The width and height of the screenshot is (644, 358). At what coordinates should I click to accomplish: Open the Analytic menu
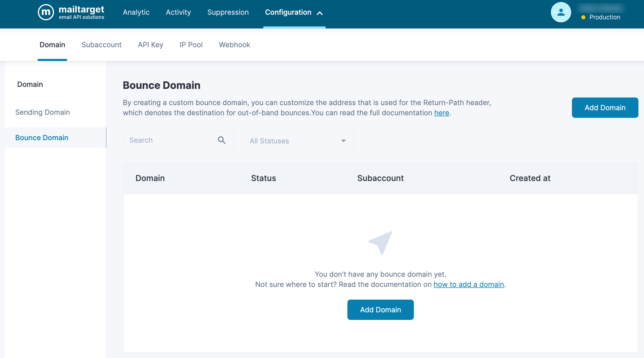point(136,12)
